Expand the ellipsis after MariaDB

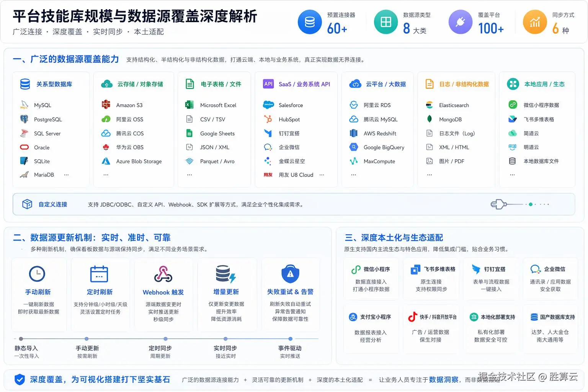(x=66, y=175)
